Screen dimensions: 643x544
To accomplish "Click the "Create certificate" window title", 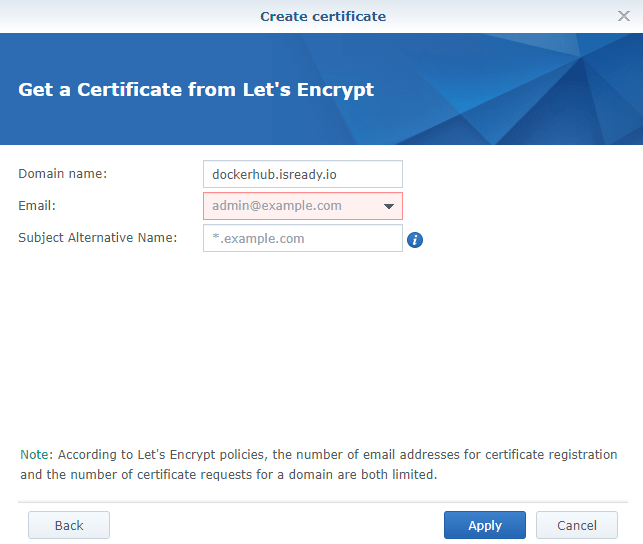I will tap(322, 16).
